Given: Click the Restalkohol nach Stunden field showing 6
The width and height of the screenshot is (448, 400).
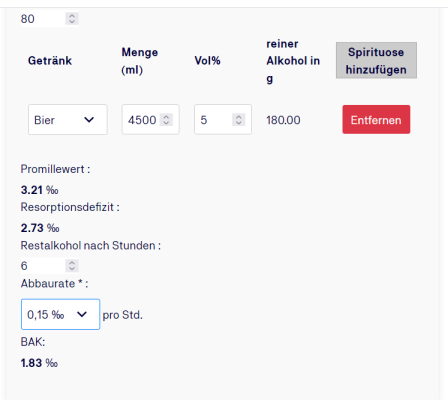Looking at the screenshot, I should click(x=50, y=266).
